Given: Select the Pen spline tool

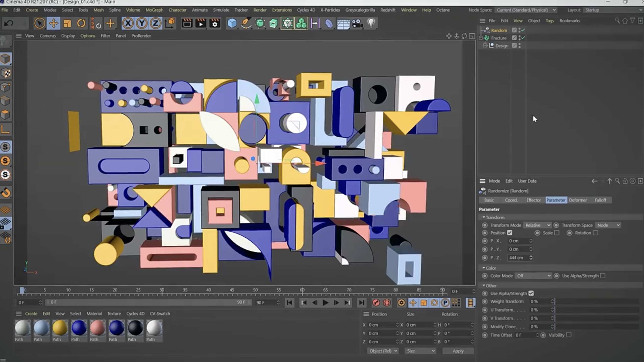Looking at the screenshot, I should (x=246, y=23).
